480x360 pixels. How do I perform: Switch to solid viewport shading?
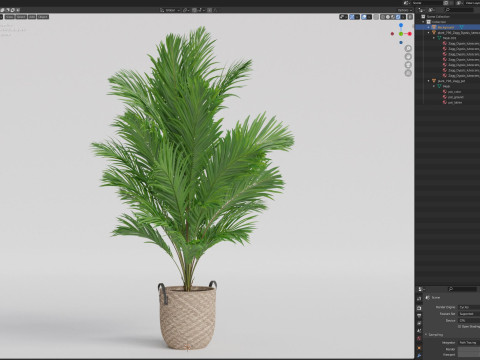tap(388, 17)
